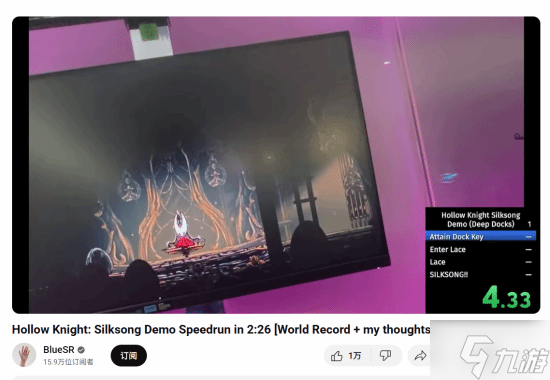Click the 九游 watermark logo

(x=504, y=356)
